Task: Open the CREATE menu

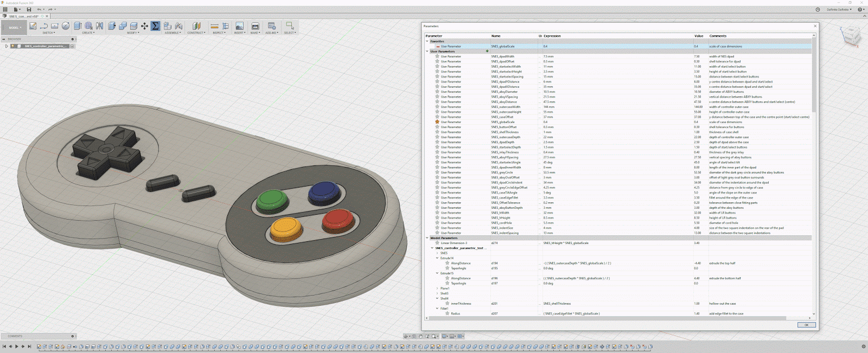Action: [88, 33]
